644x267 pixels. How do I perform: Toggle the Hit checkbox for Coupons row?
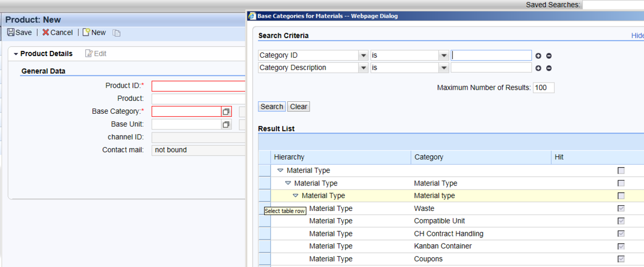tap(621, 259)
